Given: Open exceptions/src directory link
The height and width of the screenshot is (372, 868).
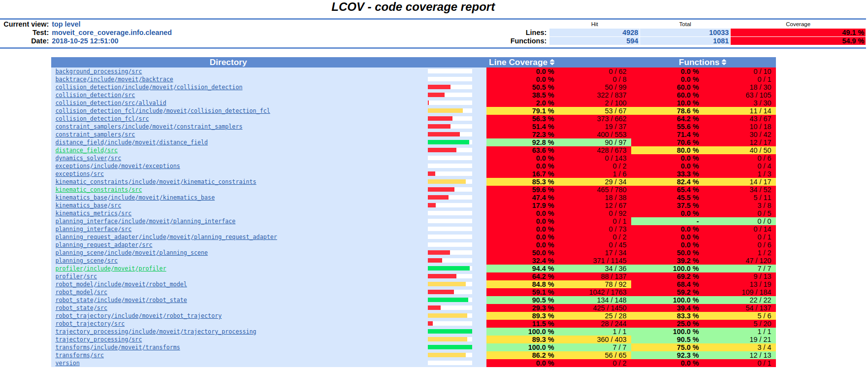Looking at the screenshot, I should (x=80, y=174).
